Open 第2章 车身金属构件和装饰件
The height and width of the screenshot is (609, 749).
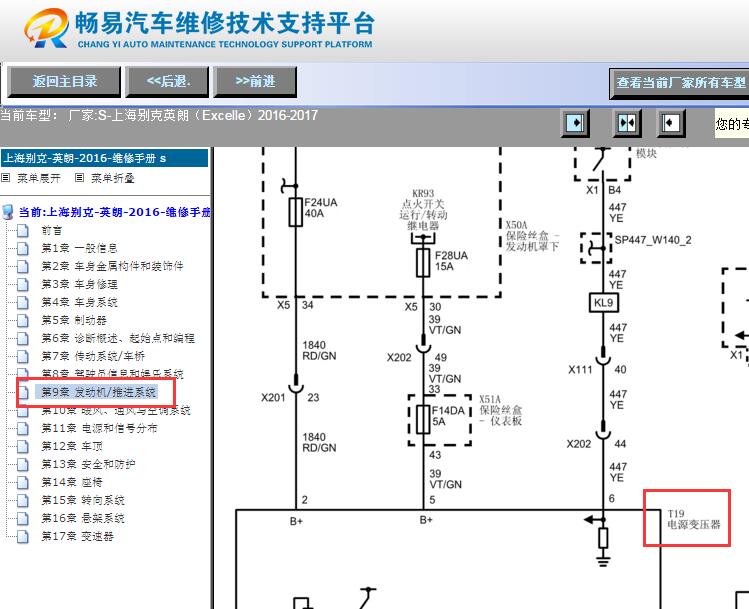112,266
